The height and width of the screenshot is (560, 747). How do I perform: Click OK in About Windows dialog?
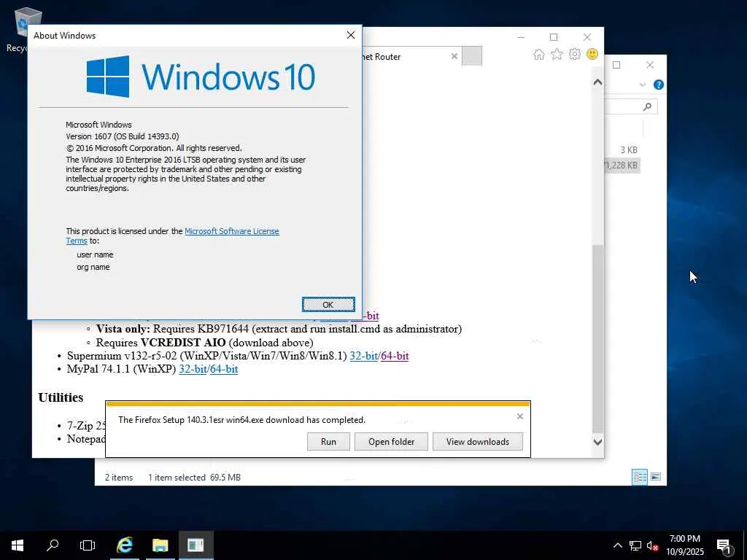(x=328, y=305)
